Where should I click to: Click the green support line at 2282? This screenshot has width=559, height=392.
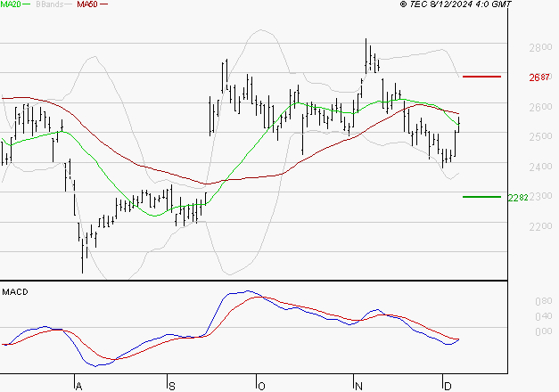click(482, 197)
